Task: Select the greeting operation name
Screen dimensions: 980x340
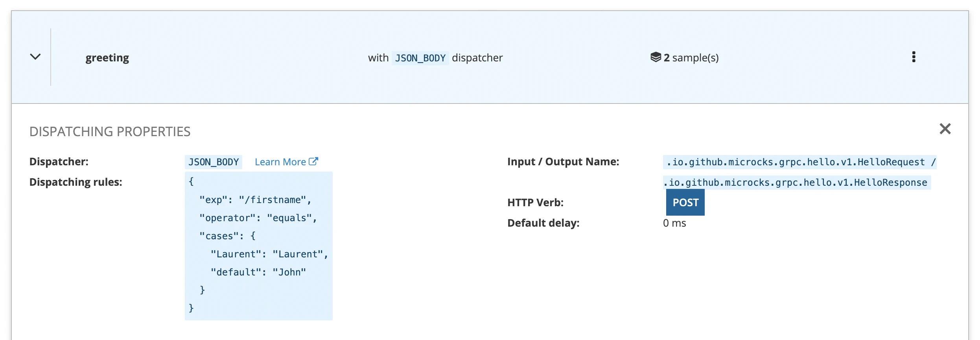Action: pos(107,58)
